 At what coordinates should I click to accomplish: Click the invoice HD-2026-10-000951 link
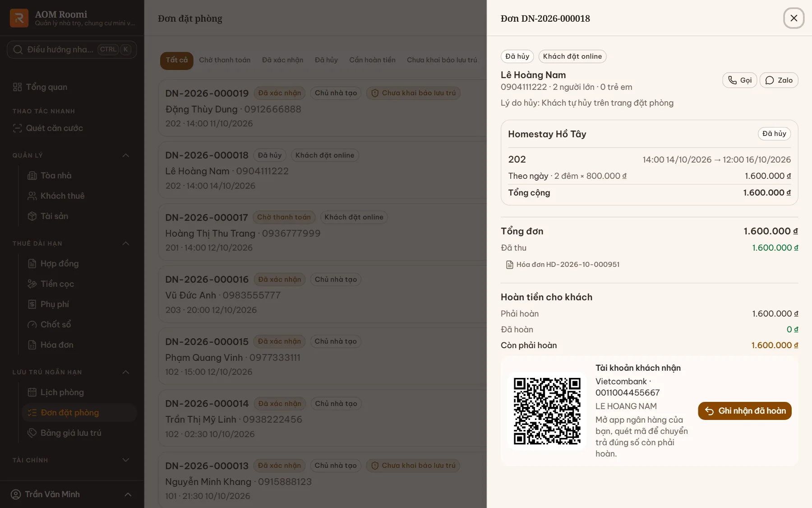563,265
